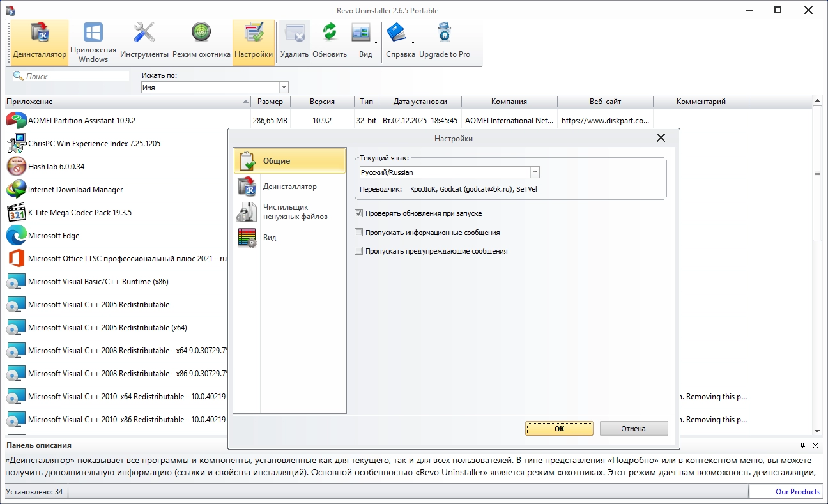Click the Microsoft Visual C++ 2005 Redistributable name (non-x64)
The image size is (828, 504).
(99, 305)
